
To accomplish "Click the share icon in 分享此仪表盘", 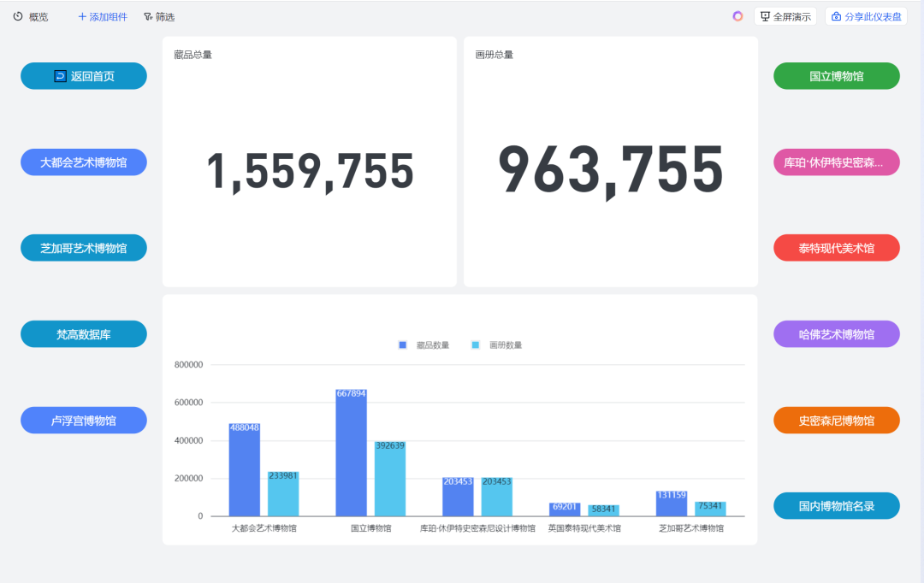I will (836, 16).
